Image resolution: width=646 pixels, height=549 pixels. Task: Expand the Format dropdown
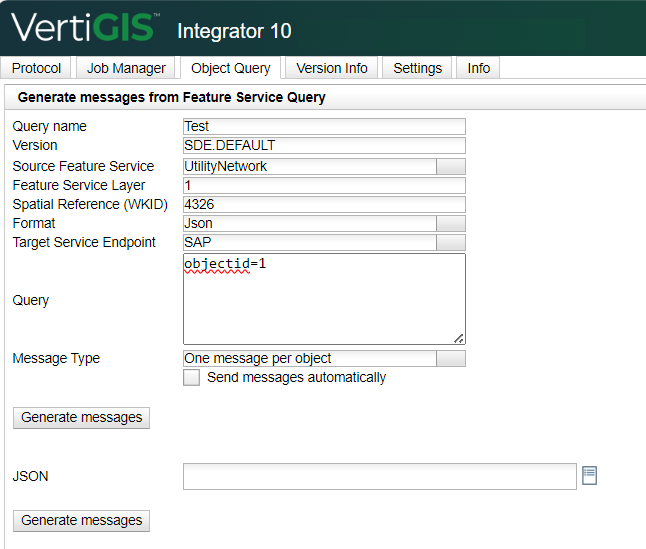451,223
